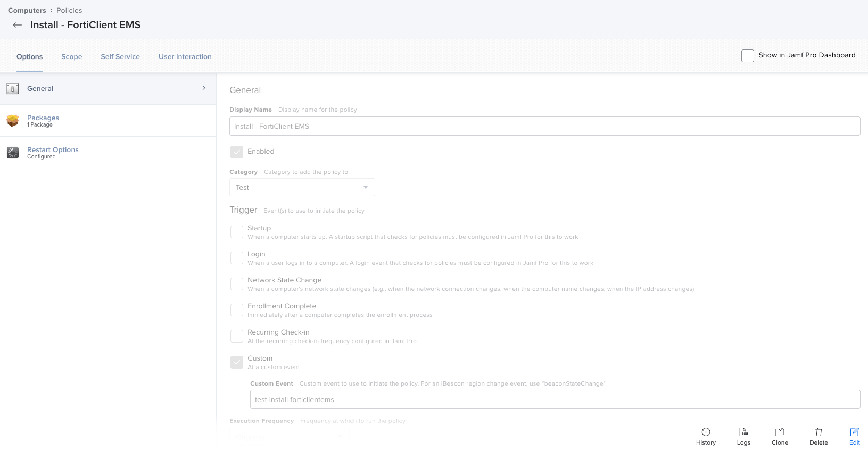Toggle the Enabled checkbox
868x451 pixels.
(237, 152)
